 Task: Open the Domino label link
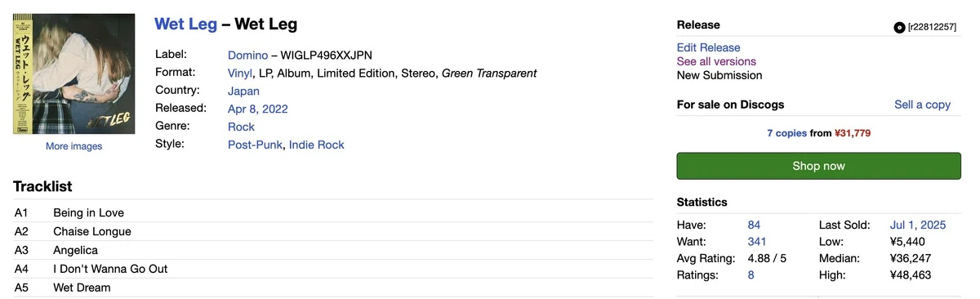coord(247,56)
